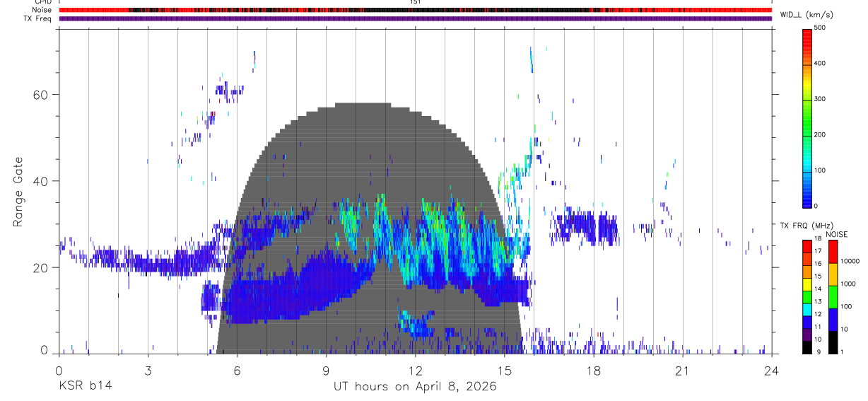This screenshot has height=401, width=868.
Task: Click the 18 tick on the UT hours axis
Action: click(x=594, y=371)
